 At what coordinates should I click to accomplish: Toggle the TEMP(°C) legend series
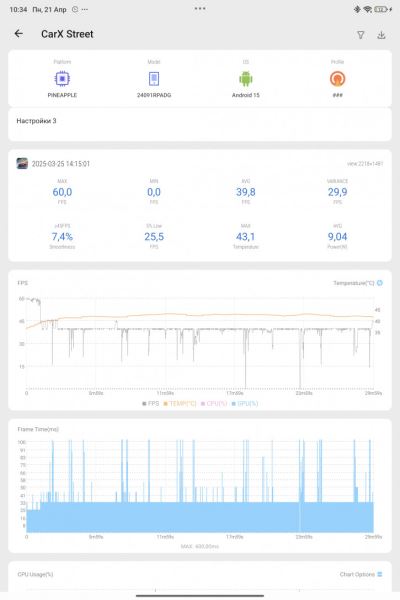[180, 403]
